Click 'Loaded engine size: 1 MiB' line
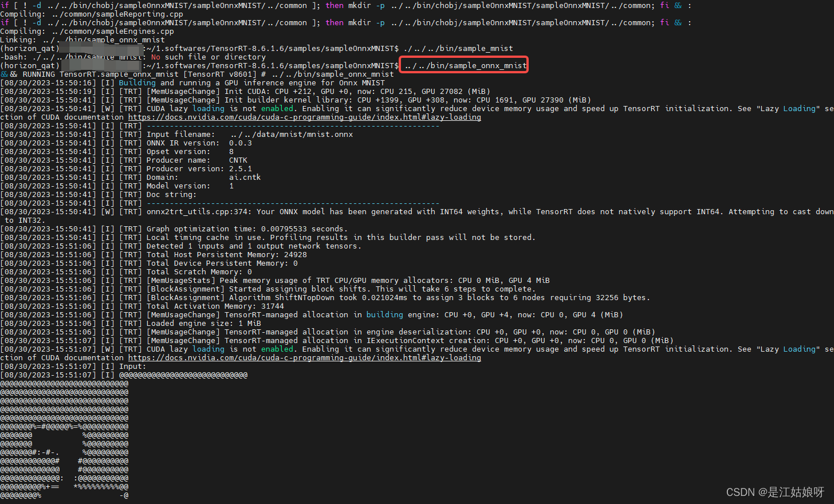Screen dimensions: 834x504 point(131,324)
